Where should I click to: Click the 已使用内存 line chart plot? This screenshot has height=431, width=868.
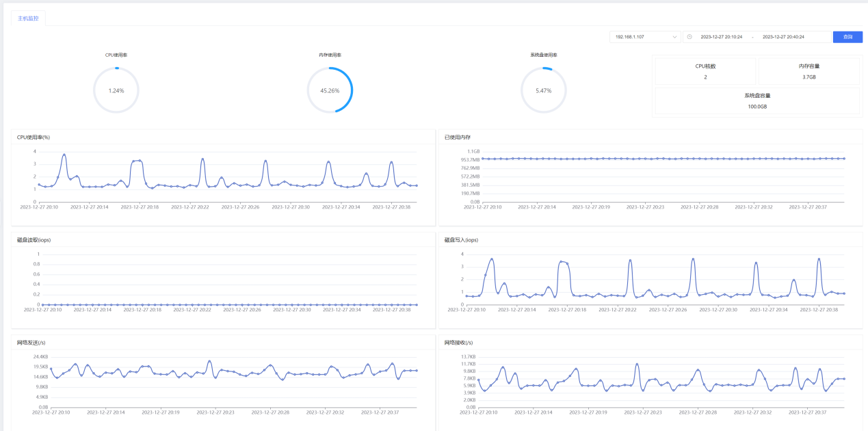663,177
